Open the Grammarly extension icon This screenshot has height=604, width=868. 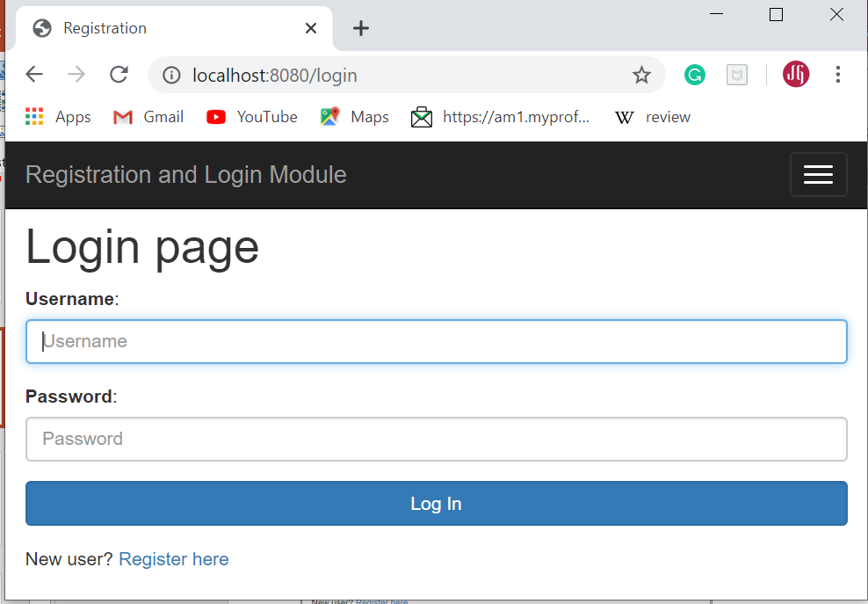(x=695, y=75)
